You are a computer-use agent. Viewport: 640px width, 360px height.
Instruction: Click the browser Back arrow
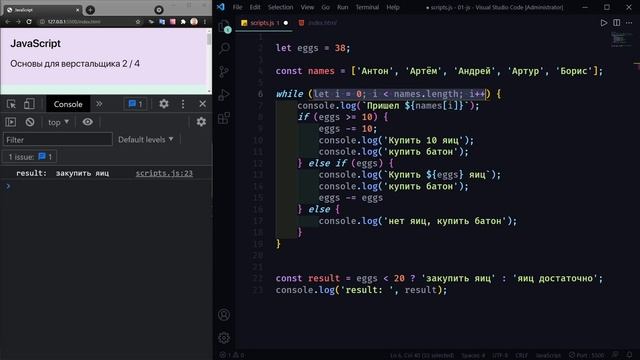(8, 22)
